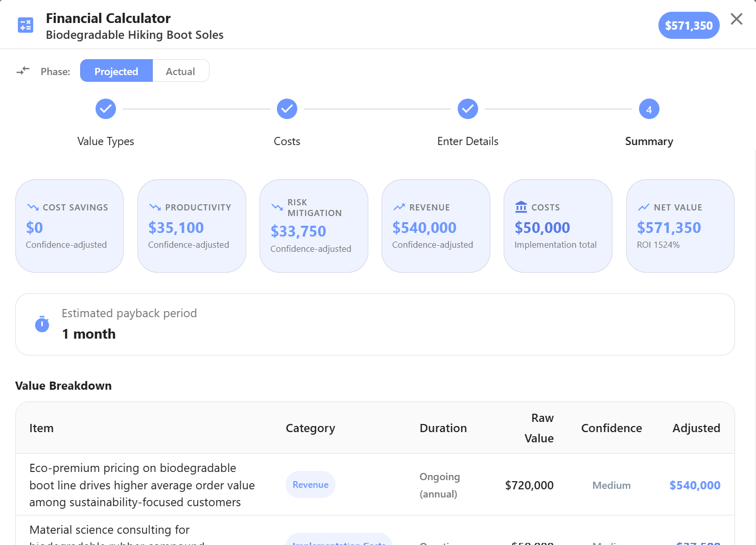Image resolution: width=756 pixels, height=545 pixels.
Task: Switch phase to Projected
Action: 116,71
